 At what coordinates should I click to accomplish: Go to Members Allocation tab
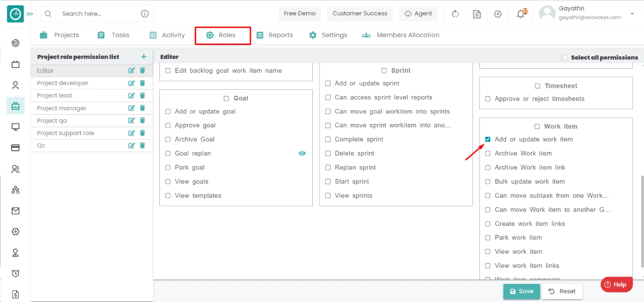(x=400, y=35)
